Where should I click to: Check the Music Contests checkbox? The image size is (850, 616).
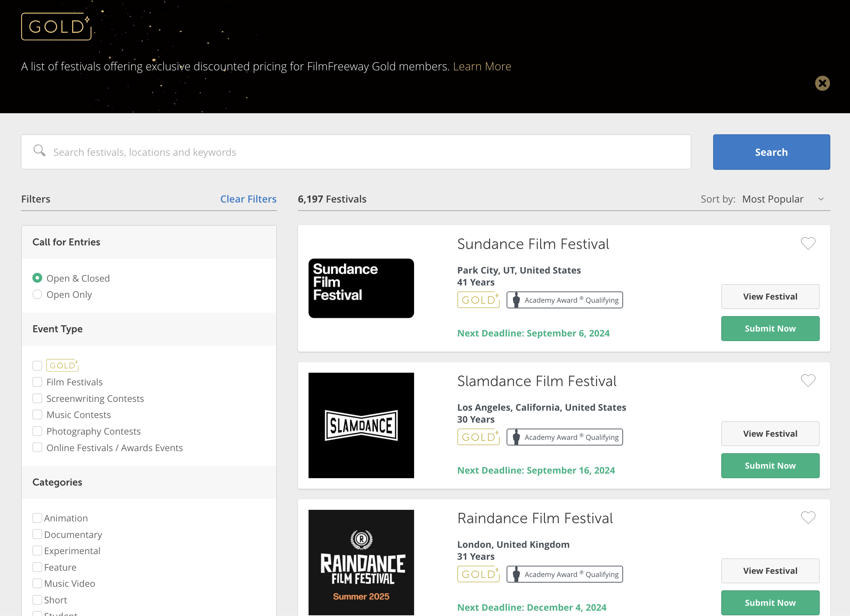(37, 415)
